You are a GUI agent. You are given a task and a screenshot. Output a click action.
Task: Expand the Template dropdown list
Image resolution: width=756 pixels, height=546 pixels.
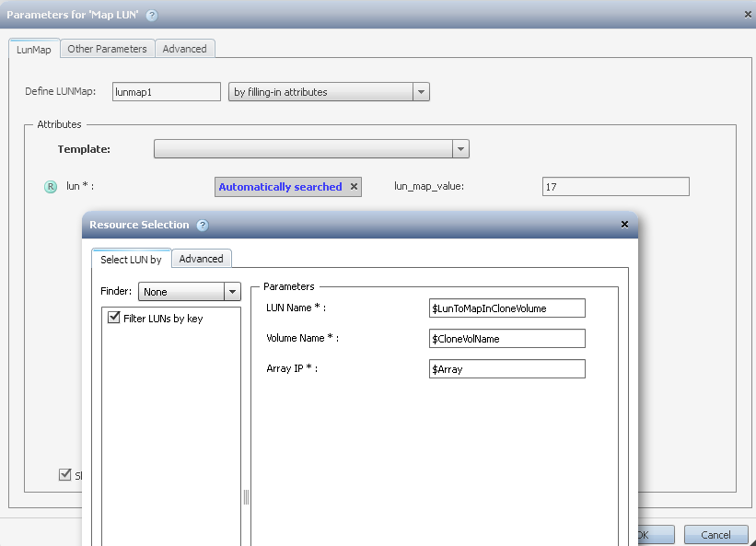[x=461, y=149]
